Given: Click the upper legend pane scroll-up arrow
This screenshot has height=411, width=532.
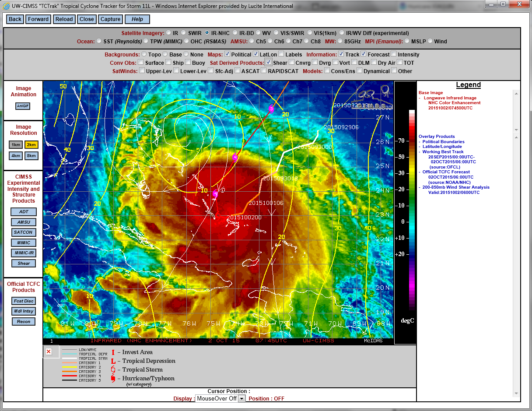Looking at the screenshot, I should tap(516, 93).
